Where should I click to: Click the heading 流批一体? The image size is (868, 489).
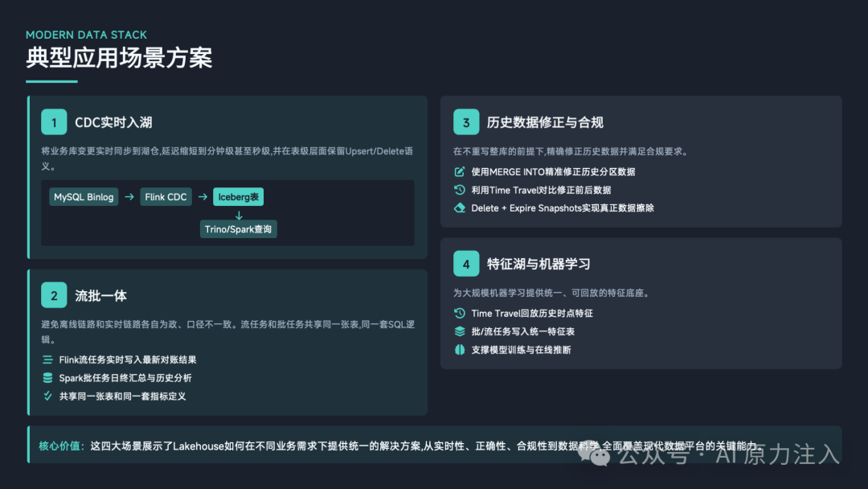[x=100, y=296]
